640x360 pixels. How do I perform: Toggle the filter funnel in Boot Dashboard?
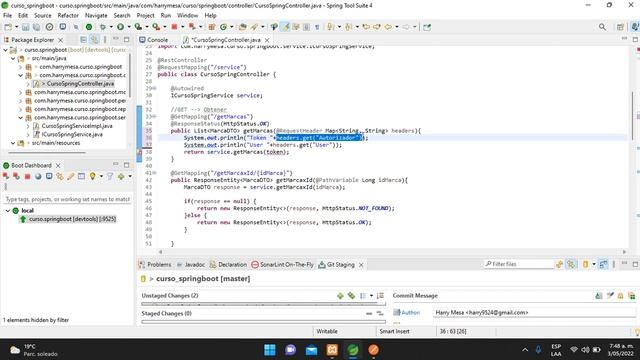110,176
